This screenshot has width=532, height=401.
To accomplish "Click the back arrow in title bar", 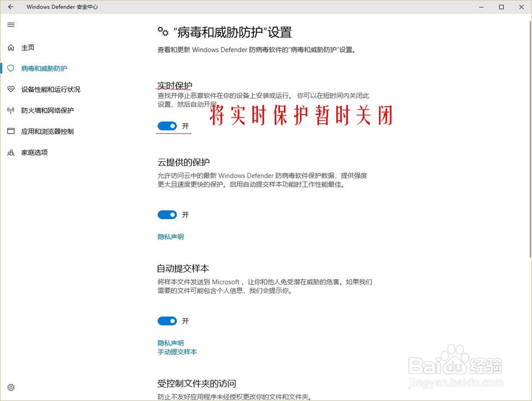I will pyautogui.click(x=11, y=7).
